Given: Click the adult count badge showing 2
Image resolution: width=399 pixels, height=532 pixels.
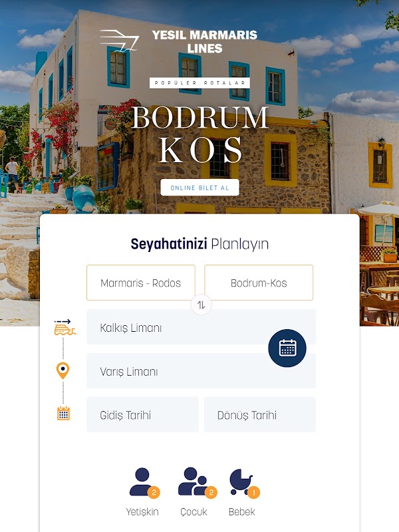Looking at the screenshot, I should [x=154, y=492].
